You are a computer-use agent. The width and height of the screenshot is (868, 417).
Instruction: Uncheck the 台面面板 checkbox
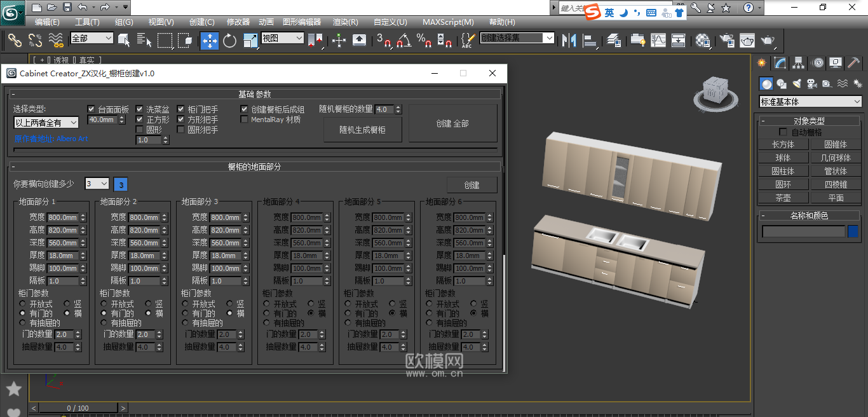point(92,109)
